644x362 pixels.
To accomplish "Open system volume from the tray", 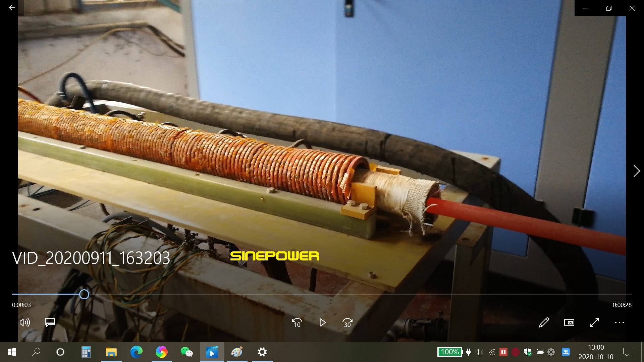I will coord(479,352).
